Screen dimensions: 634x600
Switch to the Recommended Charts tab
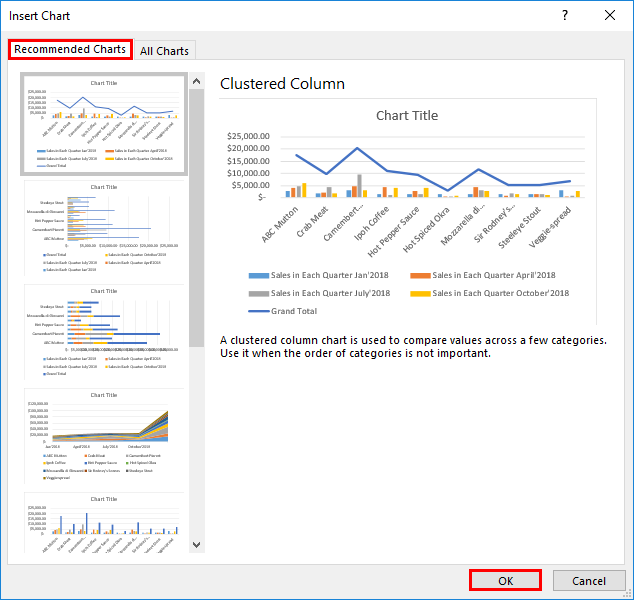click(70, 50)
